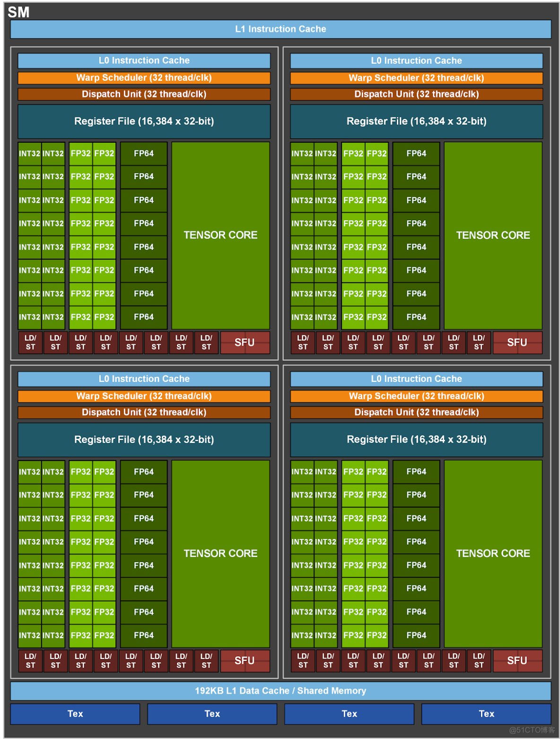Select the SFU block in bottom-right partition
Screen dimensions: 560x739
[x=517, y=661]
